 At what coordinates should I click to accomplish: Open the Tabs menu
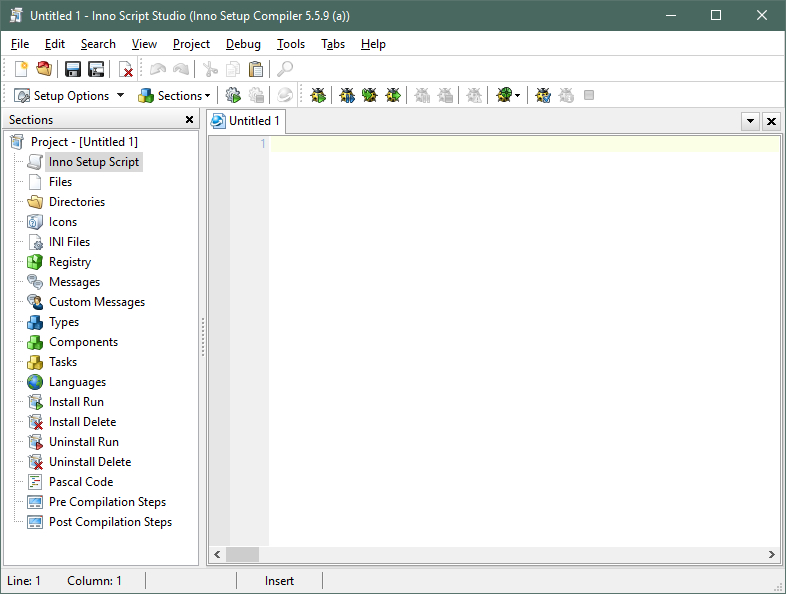[x=333, y=44]
